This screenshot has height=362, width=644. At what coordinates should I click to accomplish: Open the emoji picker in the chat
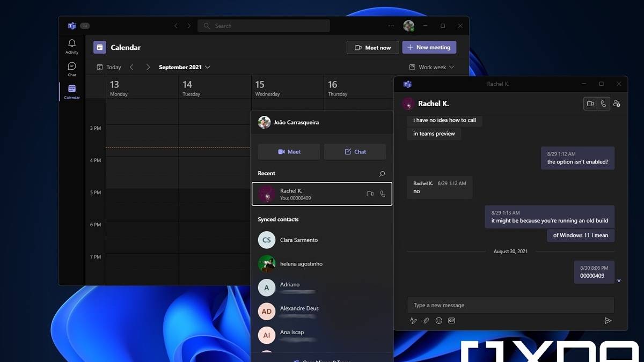point(439,321)
